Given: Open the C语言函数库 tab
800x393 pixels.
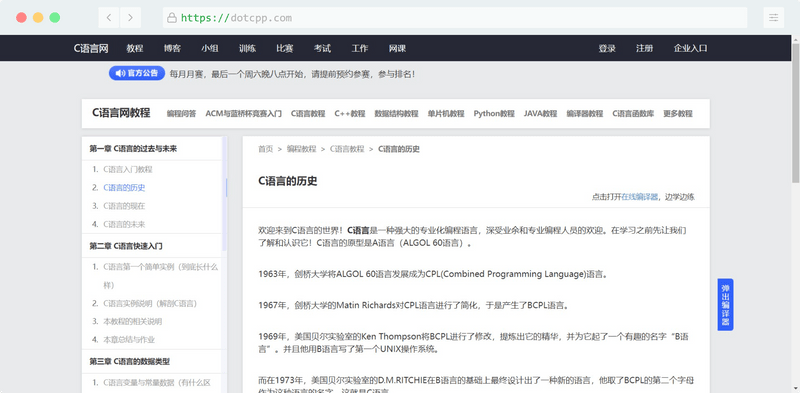Looking at the screenshot, I should 633,114.
